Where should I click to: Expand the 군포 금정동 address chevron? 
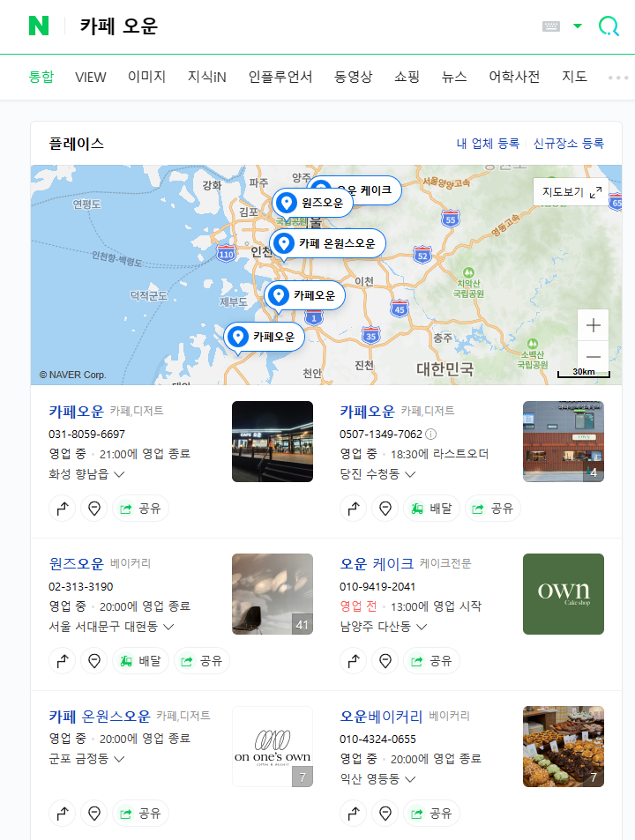pos(119,759)
